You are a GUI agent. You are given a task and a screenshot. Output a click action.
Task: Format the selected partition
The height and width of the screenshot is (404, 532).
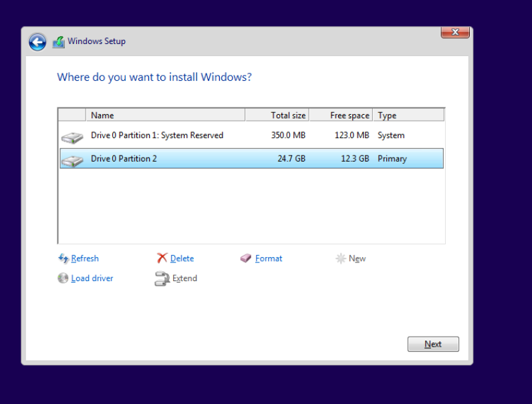click(x=269, y=258)
